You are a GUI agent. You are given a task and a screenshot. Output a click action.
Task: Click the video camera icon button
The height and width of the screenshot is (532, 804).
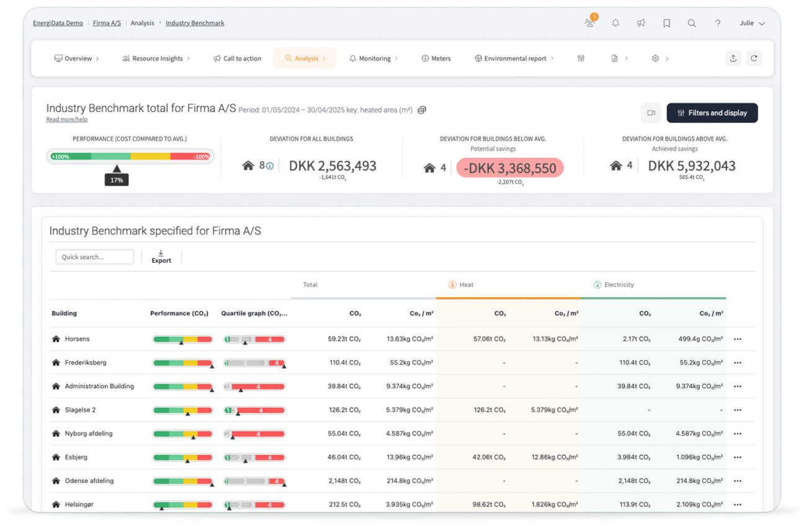[651, 113]
